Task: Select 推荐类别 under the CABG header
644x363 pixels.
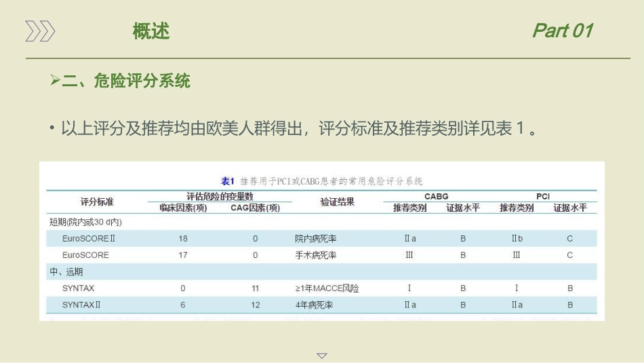Action: 409,208
